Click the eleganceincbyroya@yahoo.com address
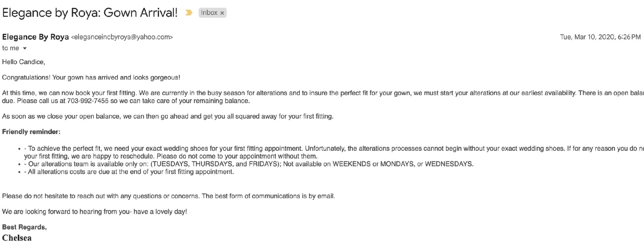This screenshot has width=644, height=250. (x=122, y=37)
